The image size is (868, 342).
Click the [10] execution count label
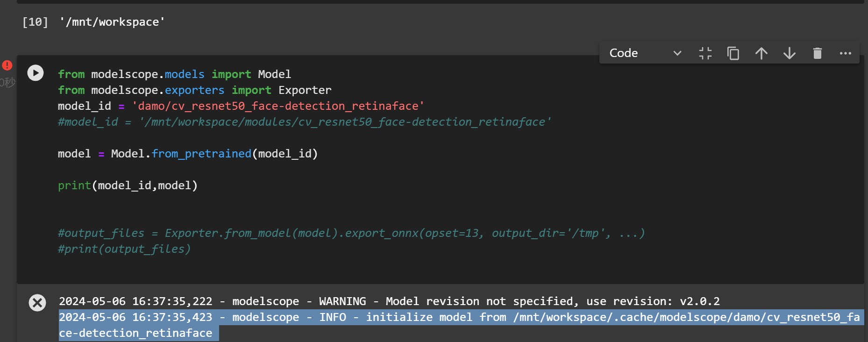tap(35, 22)
